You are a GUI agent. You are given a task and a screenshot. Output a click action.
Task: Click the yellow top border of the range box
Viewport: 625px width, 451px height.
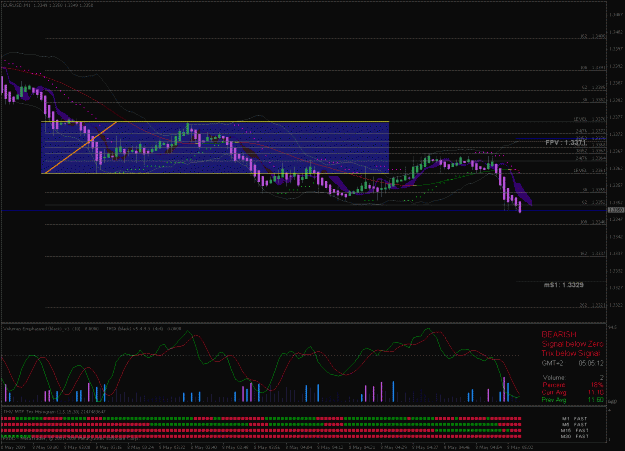215,121
